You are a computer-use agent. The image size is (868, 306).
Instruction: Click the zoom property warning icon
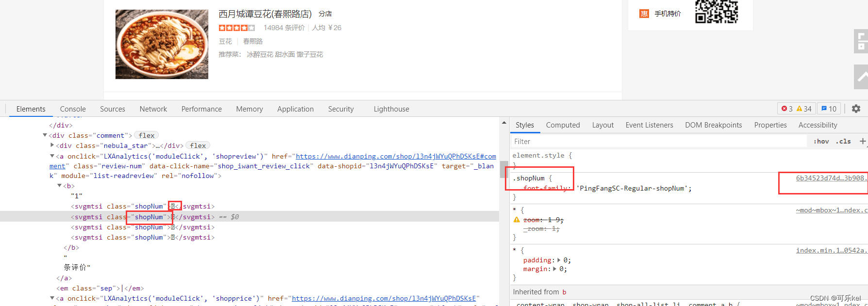(x=517, y=220)
